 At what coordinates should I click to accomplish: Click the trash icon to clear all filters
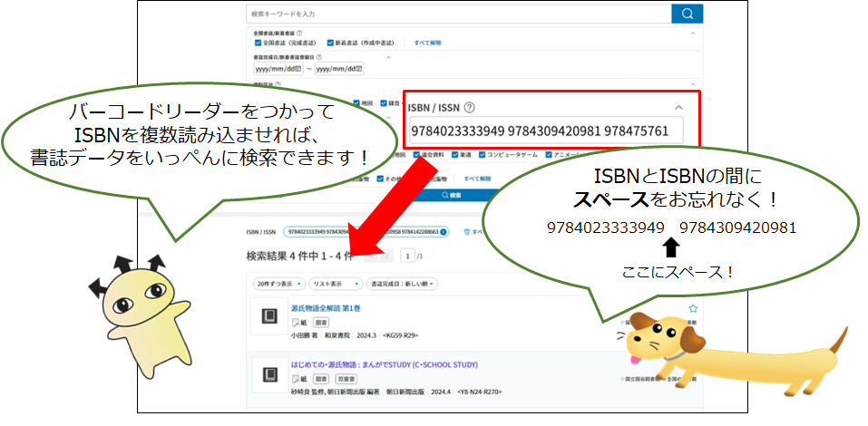(466, 232)
